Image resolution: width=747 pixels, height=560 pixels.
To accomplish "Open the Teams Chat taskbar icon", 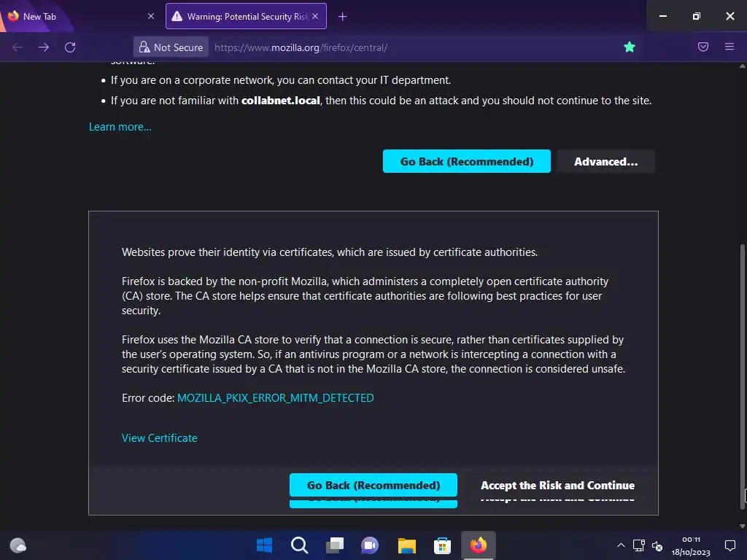I will (370, 545).
